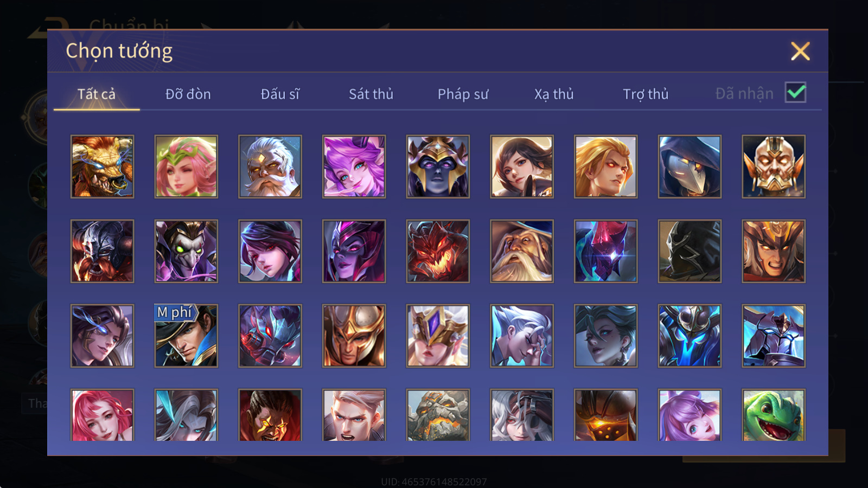The image size is (868, 488).
Task: Switch to the Đỡ đòn tab
Action: click(188, 94)
